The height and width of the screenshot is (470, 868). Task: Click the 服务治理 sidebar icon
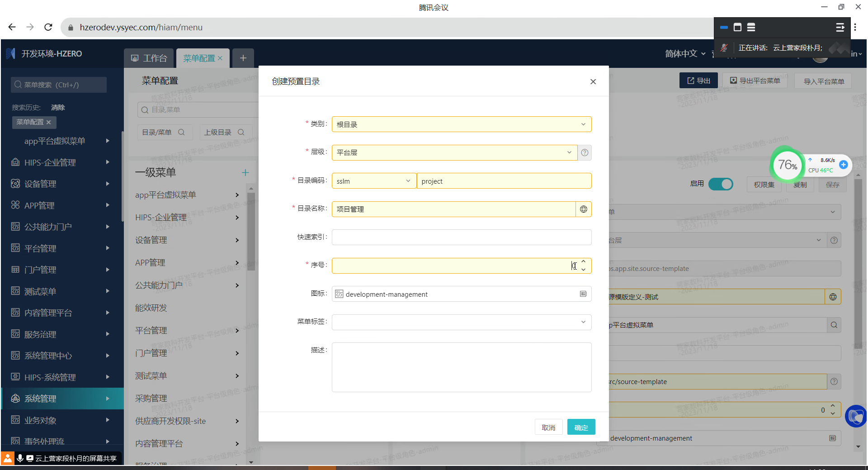tap(15, 334)
